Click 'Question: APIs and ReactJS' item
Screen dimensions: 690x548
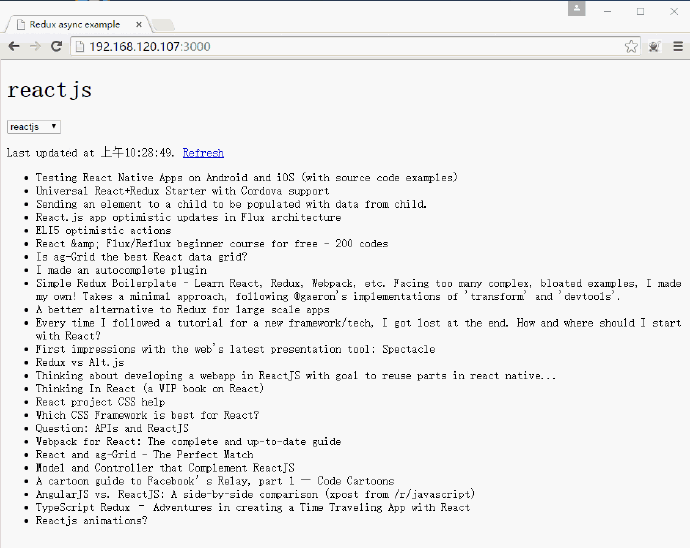(112, 428)
